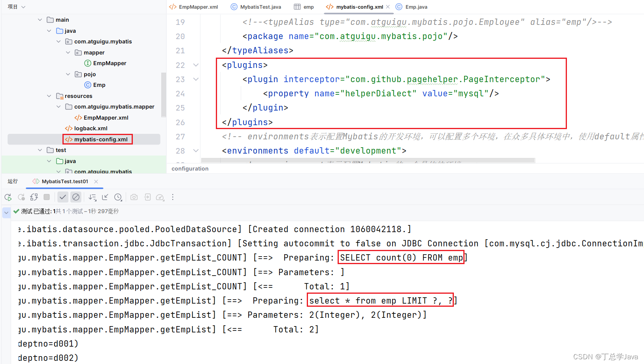Open the sort tests options
644x364 pixels.
(93, 197)
